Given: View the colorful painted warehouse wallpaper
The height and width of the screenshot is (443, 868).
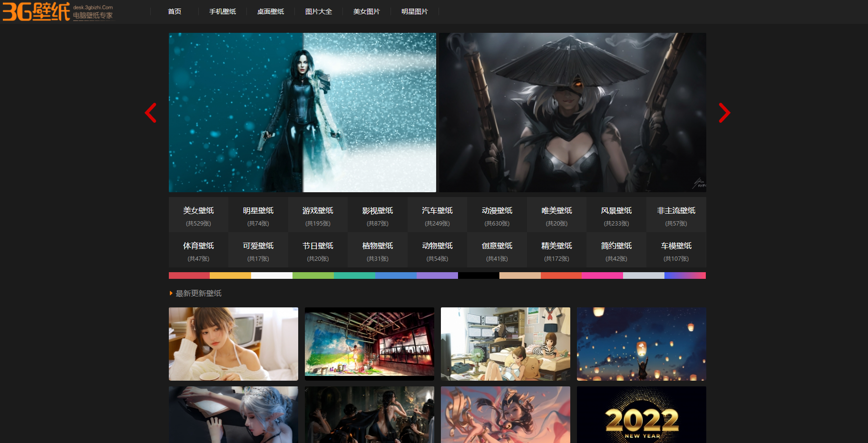Looking at the screenshot, I should pyautogui.click(x=370, y=344).
